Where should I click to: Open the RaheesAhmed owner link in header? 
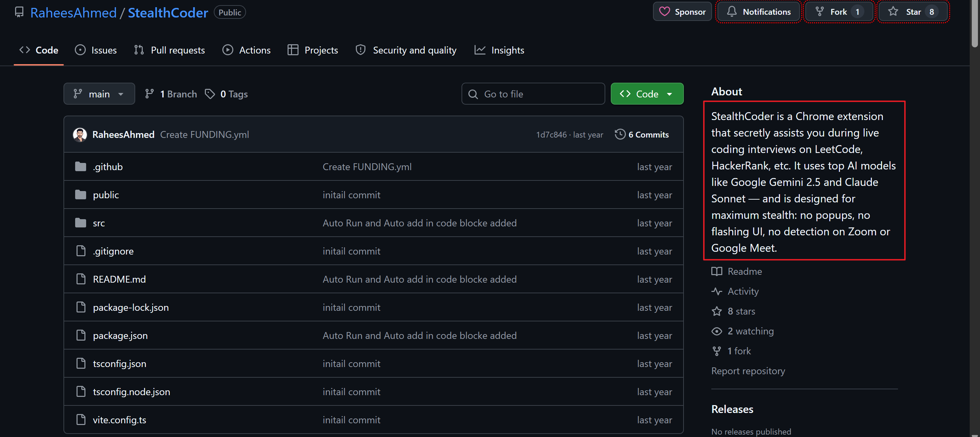point(73,13)
